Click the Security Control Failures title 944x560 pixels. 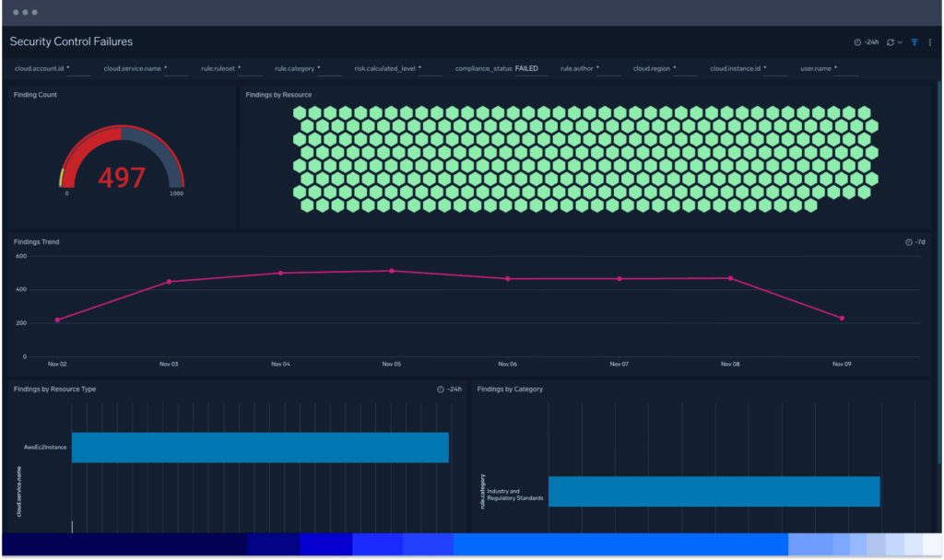click(x=70, y=41)
